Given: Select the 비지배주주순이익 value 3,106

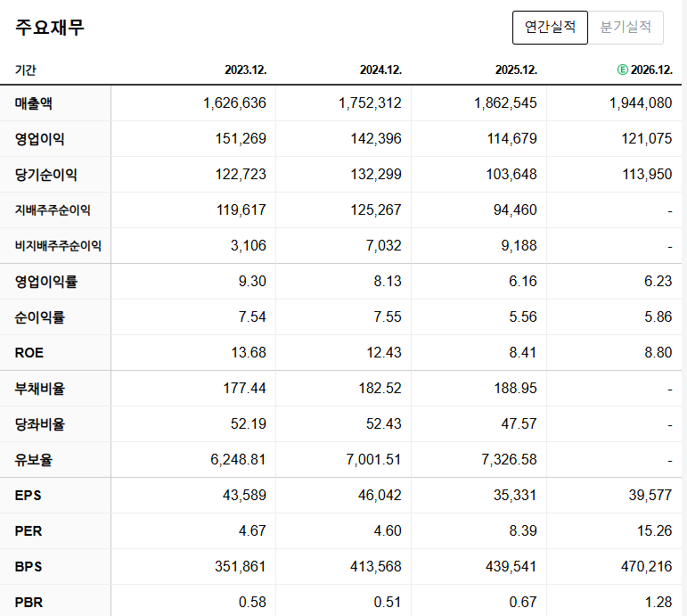Looking at the screenshot, I should [x=249, y=245].
